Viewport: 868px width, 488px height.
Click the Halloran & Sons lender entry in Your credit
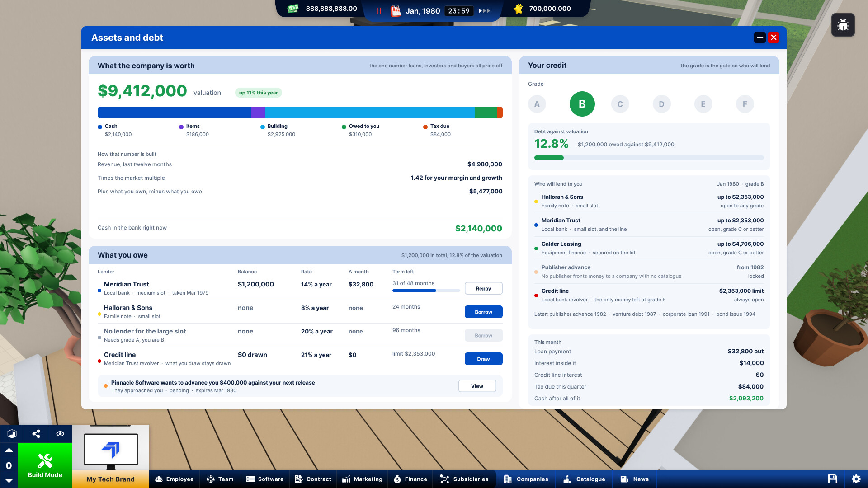pyautogui.click(x=649, y=201)
